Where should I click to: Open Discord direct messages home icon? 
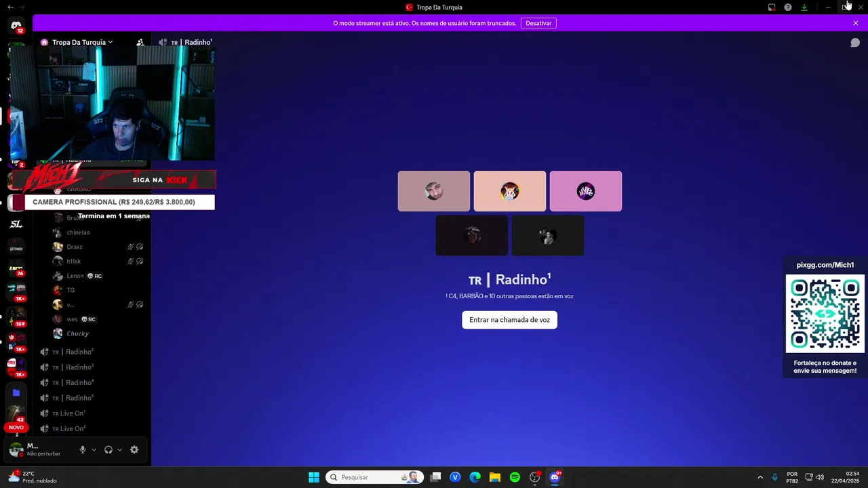pyautogui.click(x=16, y=26)
